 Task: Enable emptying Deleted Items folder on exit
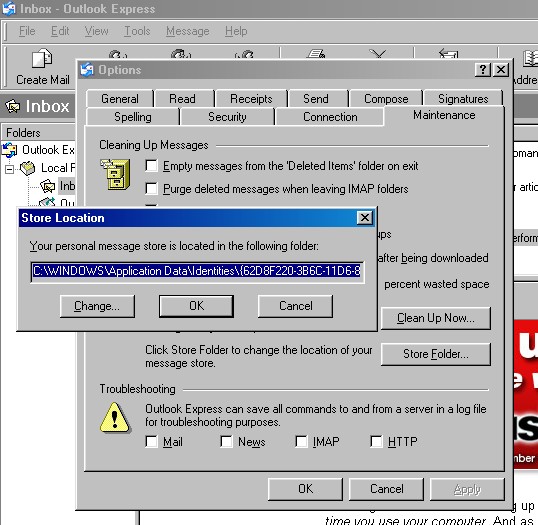[x=151, y=166]
